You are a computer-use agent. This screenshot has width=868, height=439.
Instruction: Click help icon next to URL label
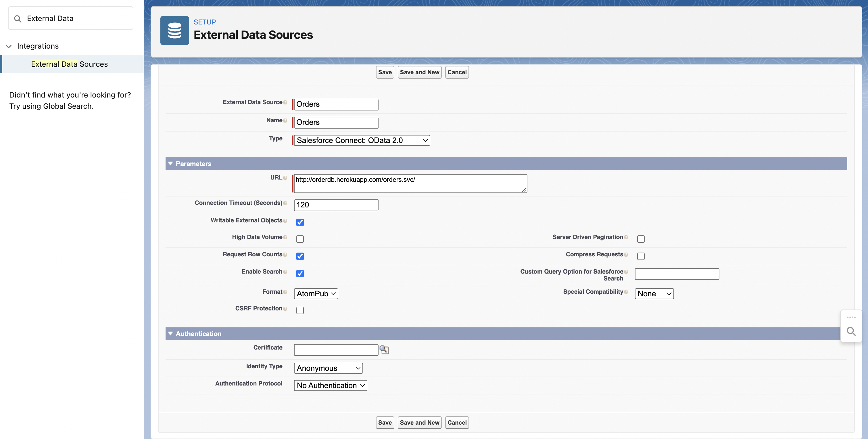click(x=285, y=178)
